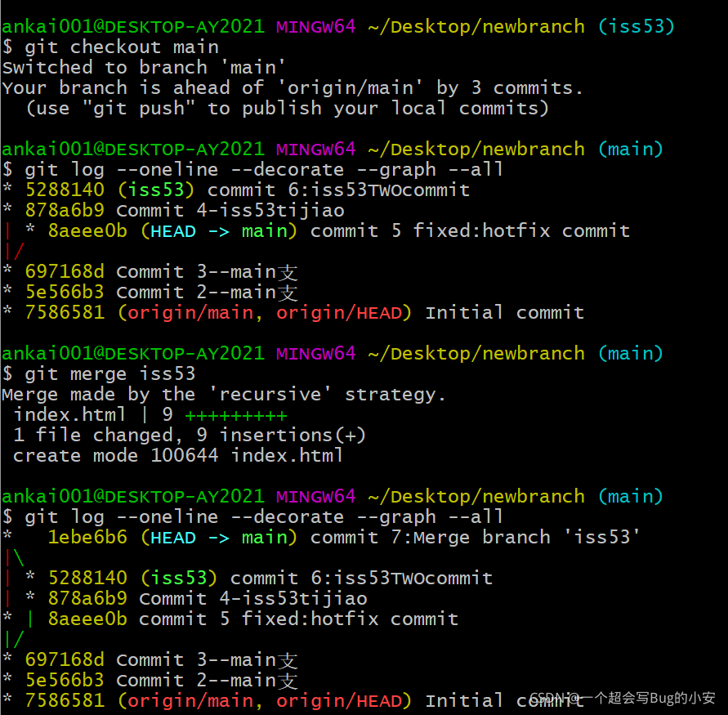This screenshot has height=715, width=728.
Task: Click the red '|\' graph branch lines below 1ebe6b6
Action: (14, 557)
